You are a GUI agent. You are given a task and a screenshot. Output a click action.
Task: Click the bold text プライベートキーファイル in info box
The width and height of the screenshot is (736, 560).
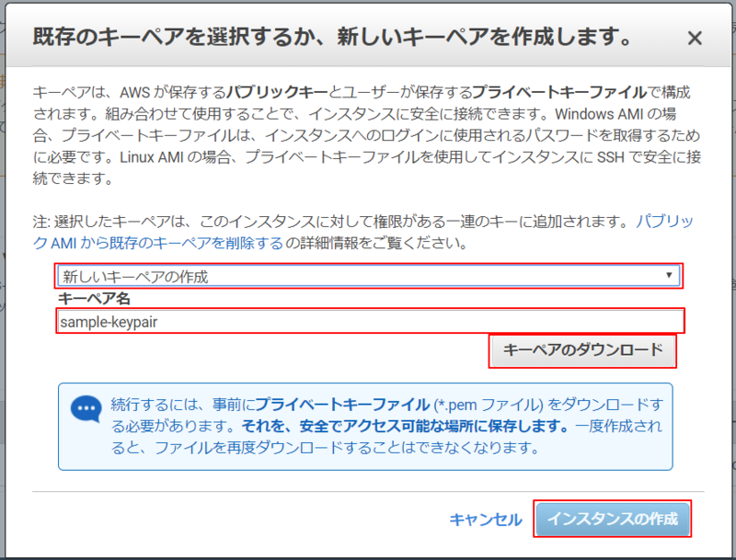coord(342,405)
